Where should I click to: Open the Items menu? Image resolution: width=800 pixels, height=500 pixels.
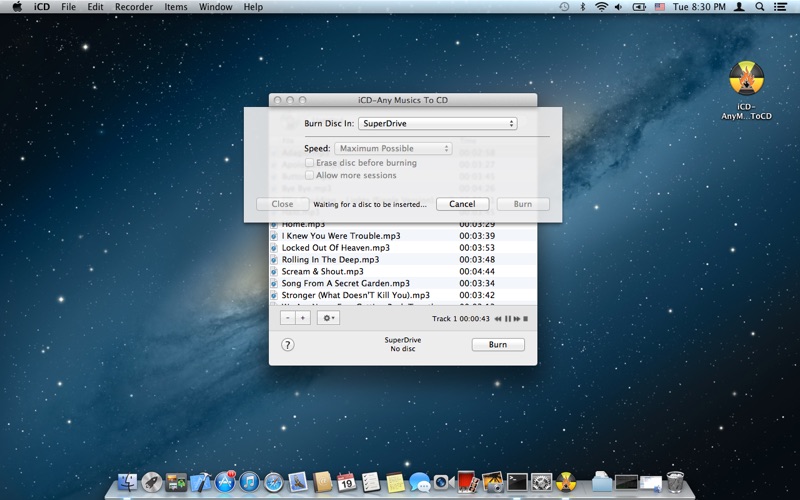click(176, 7)
